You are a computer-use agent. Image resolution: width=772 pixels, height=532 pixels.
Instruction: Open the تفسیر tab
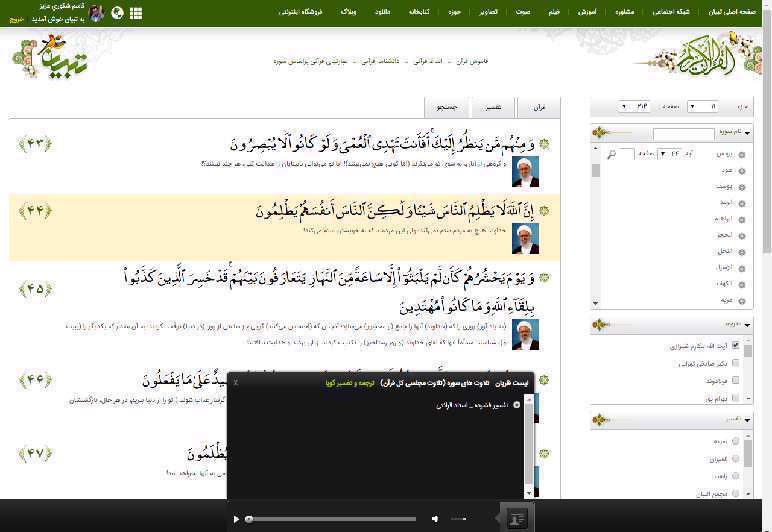click(493, 107)
